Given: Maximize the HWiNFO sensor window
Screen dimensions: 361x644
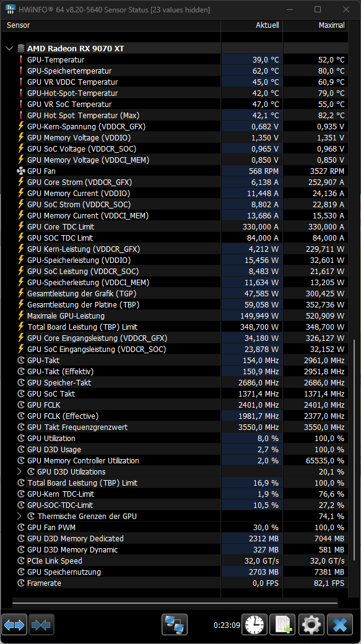Looking at the screenshot, I should [318, 9].
